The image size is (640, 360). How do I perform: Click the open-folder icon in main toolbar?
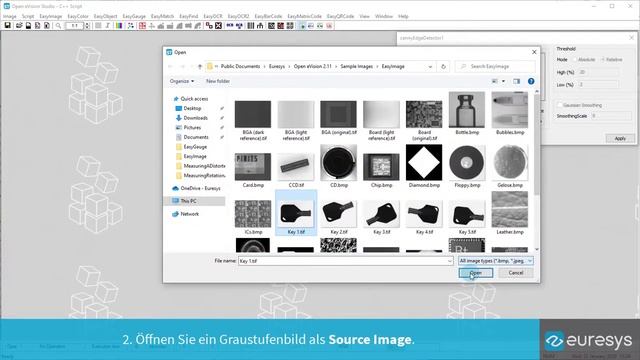[x=19, y=26]
